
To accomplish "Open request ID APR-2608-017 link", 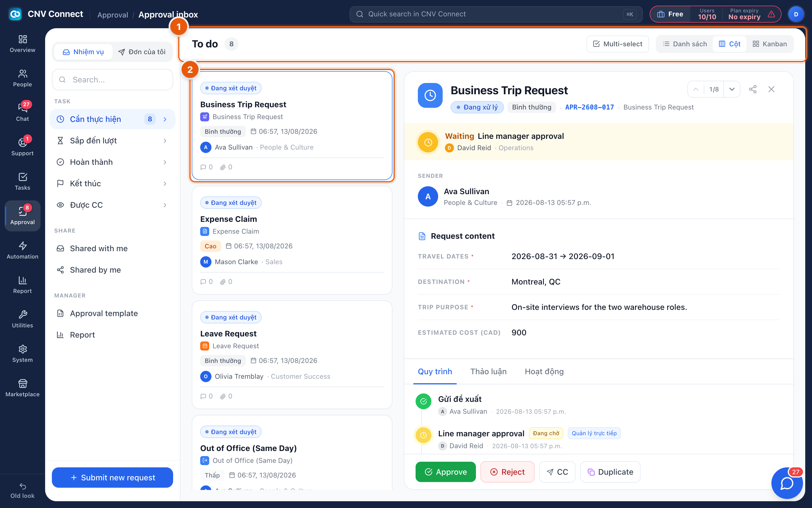I will pyautogui.click(x=590, y=107).
